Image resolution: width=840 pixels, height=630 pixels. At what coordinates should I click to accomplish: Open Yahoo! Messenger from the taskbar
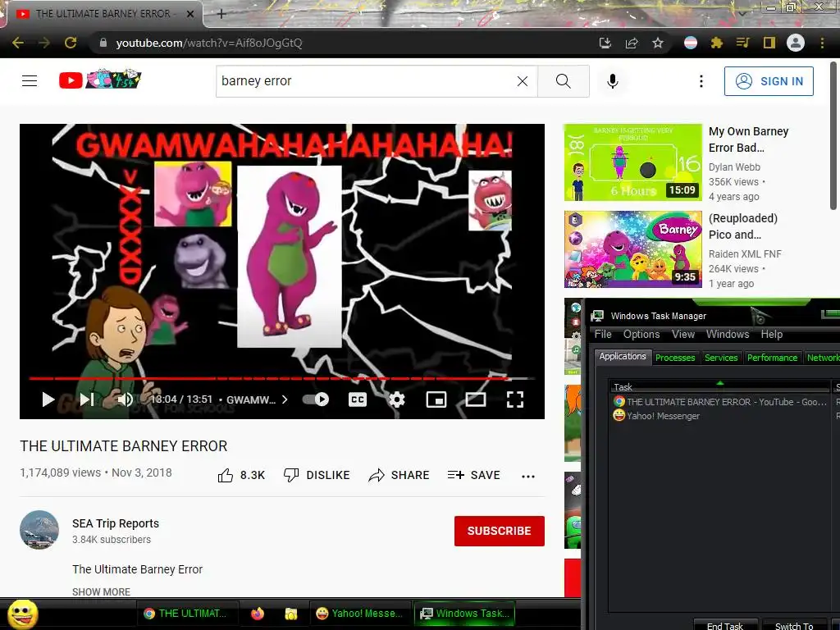click(359, 614)
